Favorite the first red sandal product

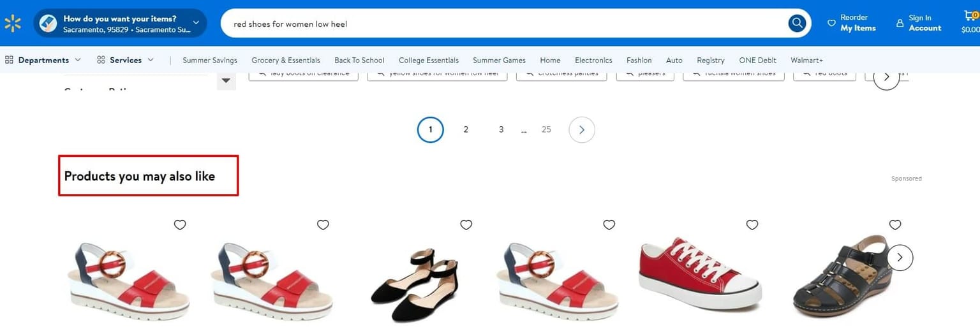[180, 224]
